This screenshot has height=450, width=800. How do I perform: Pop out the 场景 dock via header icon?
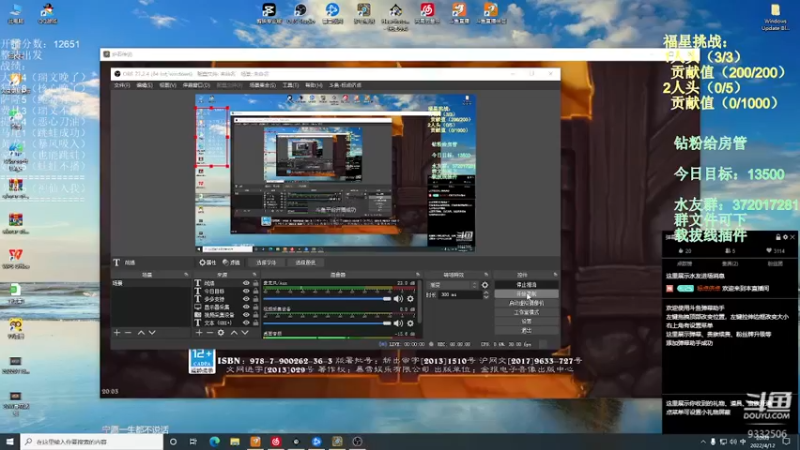186,274
